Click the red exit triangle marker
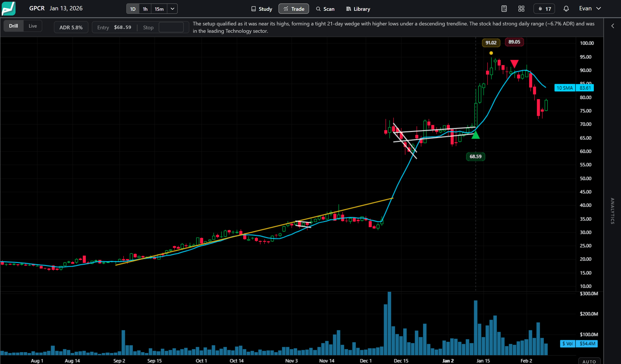Viewport: 621px width, 364px height. [514, 64]
